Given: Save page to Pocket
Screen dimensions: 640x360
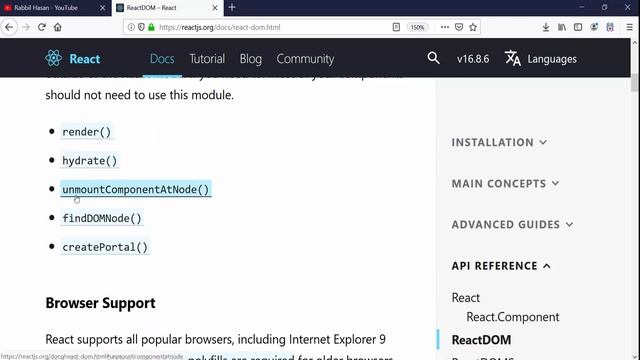Looking at the screenshot, I should tap(459, 27).
